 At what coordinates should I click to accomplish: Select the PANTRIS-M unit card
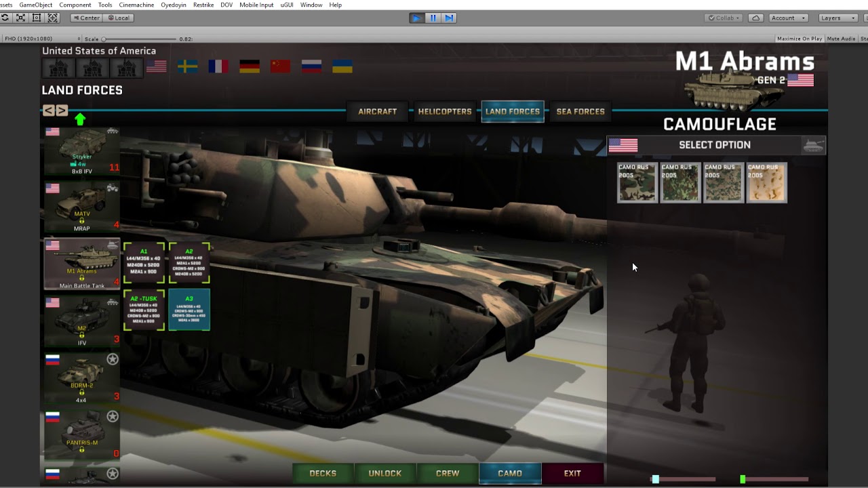click(82, 435)
